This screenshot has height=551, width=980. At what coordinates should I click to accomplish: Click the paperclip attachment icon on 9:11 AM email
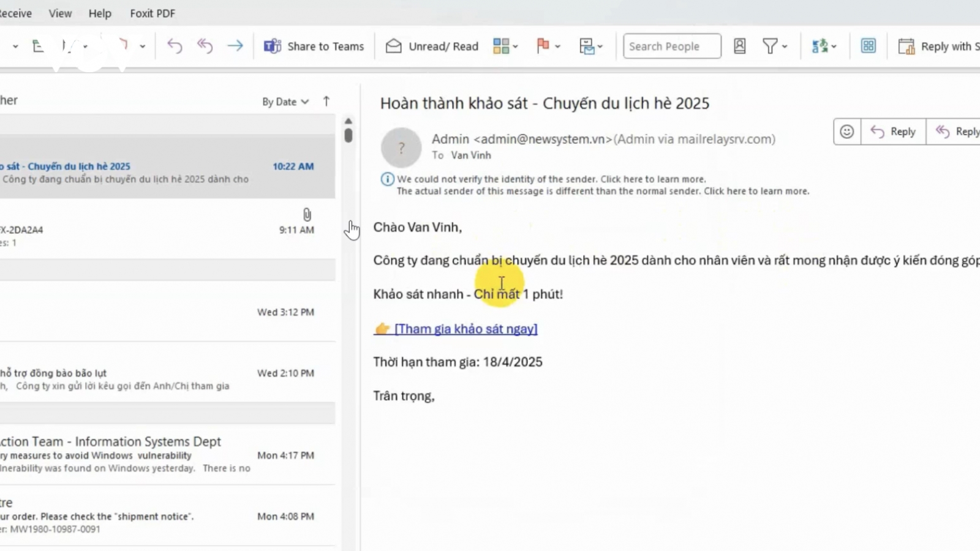pyautogui.click(x=307, y=214)
